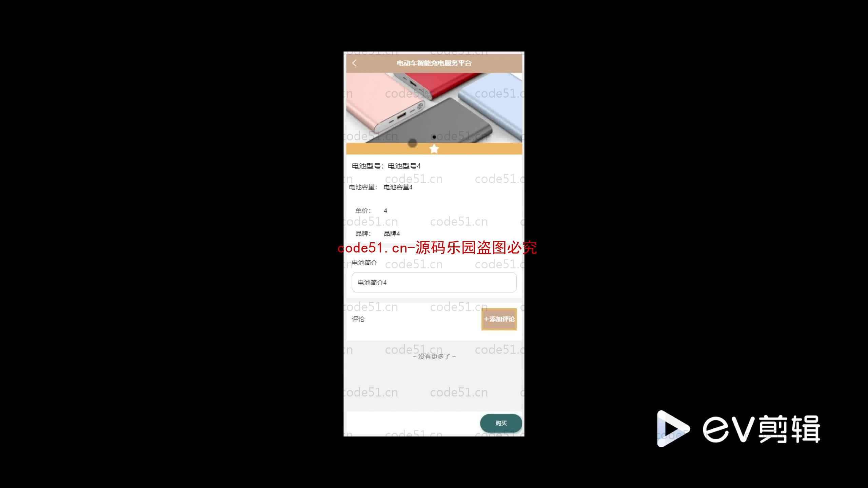The image size is (868, 488).
Task: Click the 电动车智能充电服务平台 title
Action: (x=434, y=63)
